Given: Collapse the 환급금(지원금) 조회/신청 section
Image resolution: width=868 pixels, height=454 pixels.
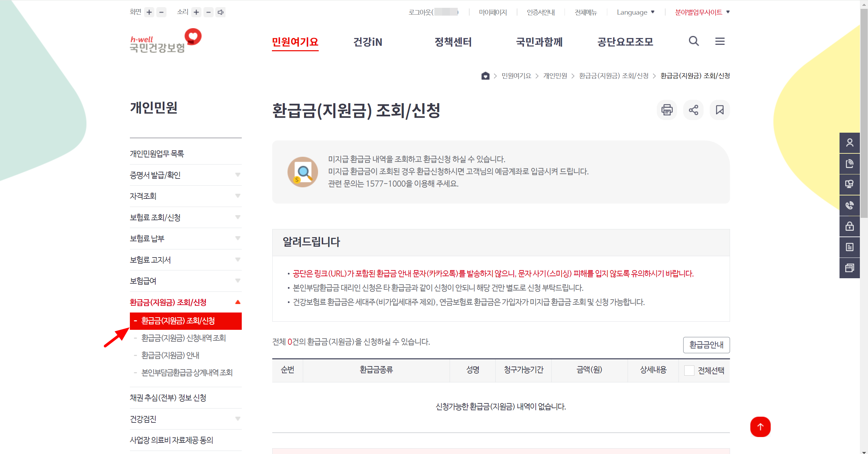Looking at the screenshot, I should tap(237, 302).
